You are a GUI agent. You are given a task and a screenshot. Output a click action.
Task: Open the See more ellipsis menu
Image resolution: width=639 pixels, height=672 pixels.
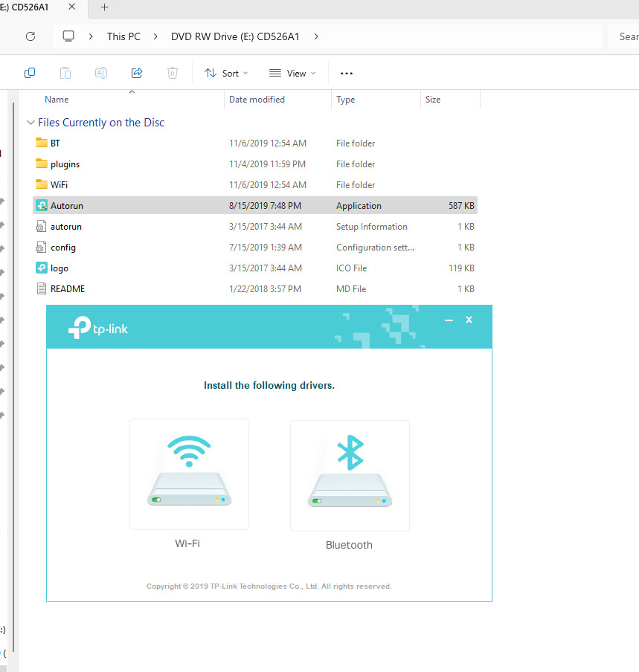(346, 72)
